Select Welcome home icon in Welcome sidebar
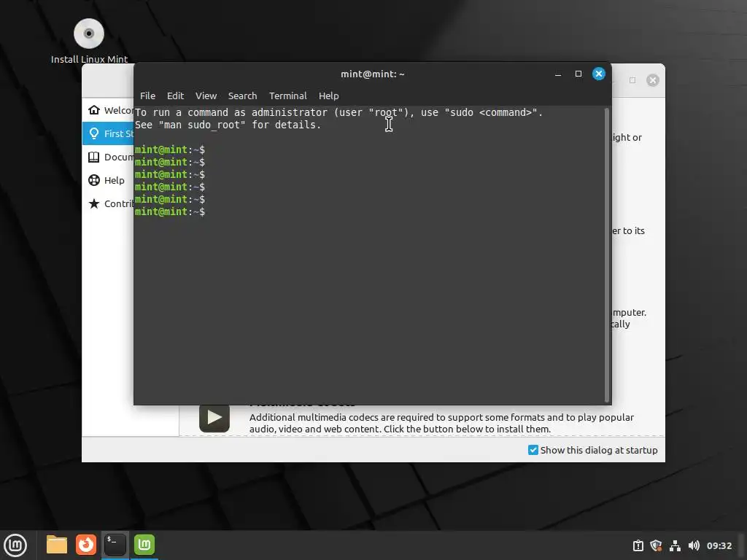747x560 pixels. pyautogui.click(x=94, y=110)
